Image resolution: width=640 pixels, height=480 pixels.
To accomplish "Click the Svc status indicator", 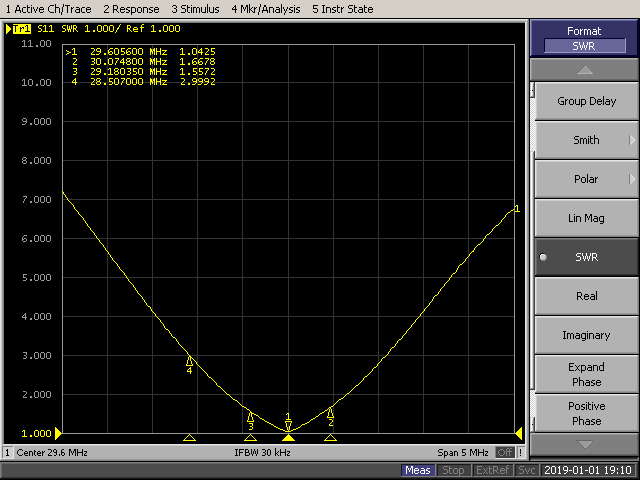I will pyautogui.click(x=527, y=470).
